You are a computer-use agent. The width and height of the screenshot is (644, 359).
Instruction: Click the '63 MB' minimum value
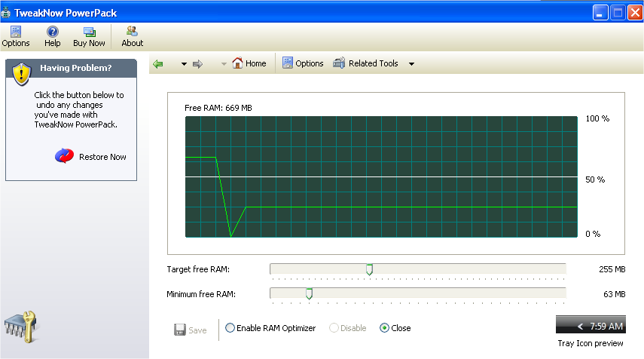615,294
